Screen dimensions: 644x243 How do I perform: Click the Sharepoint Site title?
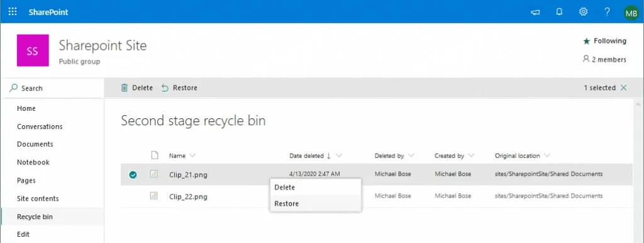(103, 45)
